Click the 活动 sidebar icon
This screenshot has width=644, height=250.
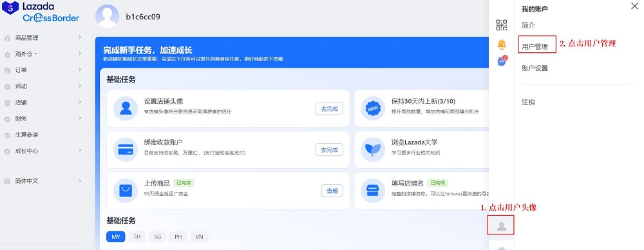[7, 87]
